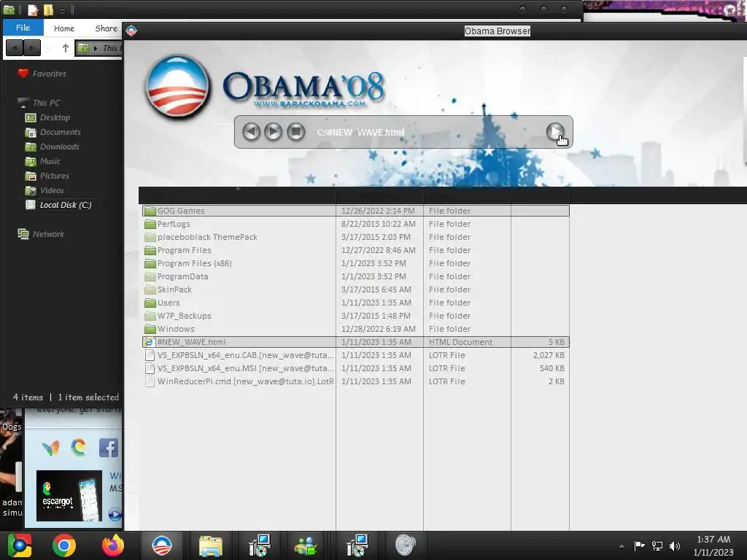Click the volume tray icon
Viewport: 747px width, 560px height.
(675, 545)
